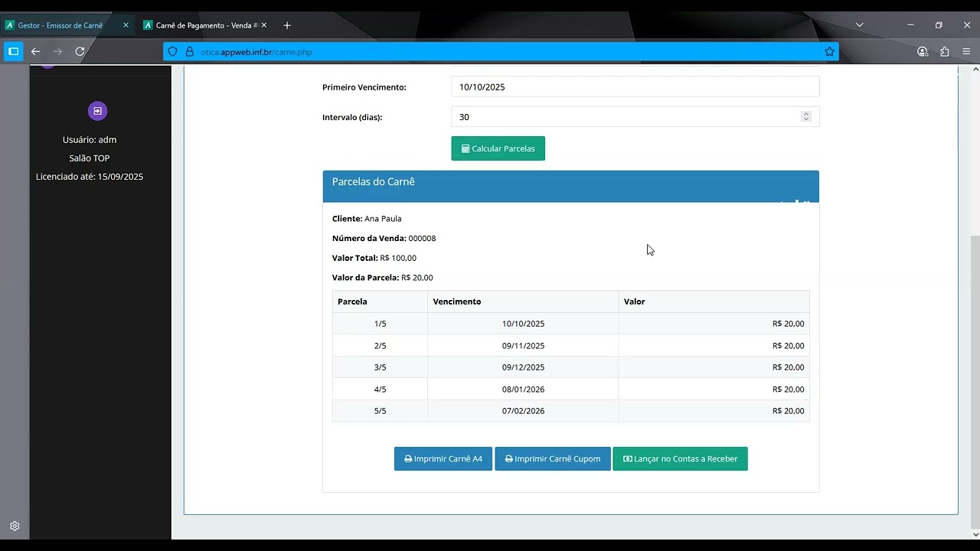Click due date 08/01/2026

click(523, 390)
